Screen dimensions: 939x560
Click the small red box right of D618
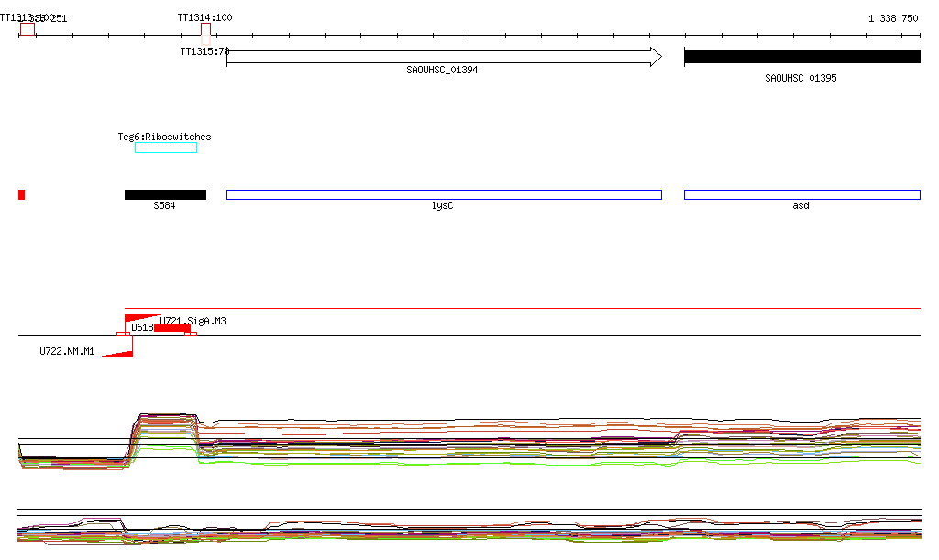click(x=191, y=335)
